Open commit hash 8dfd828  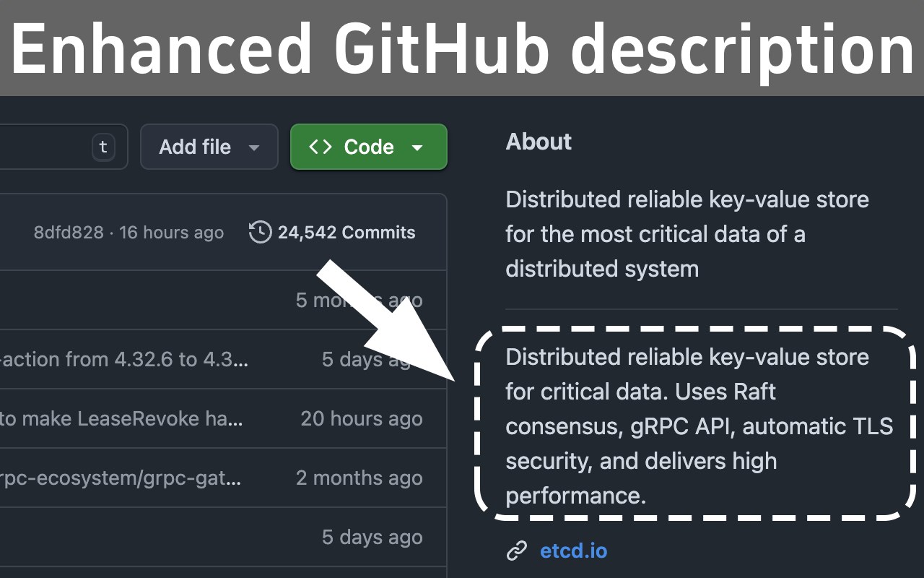tap(69, 233)
